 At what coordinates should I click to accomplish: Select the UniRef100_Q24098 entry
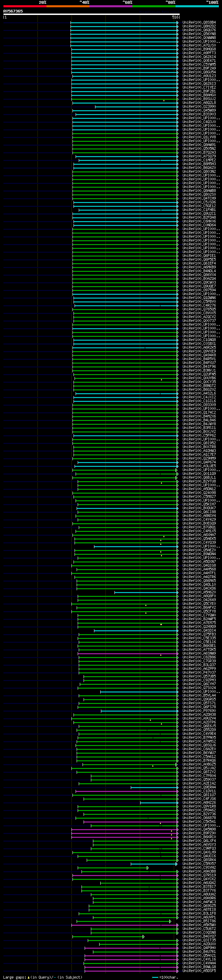(199, 493)
